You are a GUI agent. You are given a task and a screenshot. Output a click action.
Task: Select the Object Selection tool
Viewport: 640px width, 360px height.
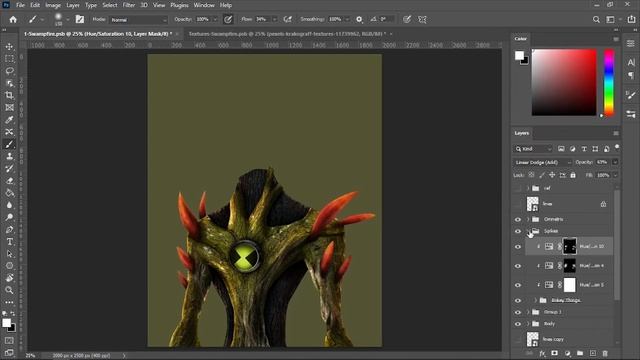9,83
